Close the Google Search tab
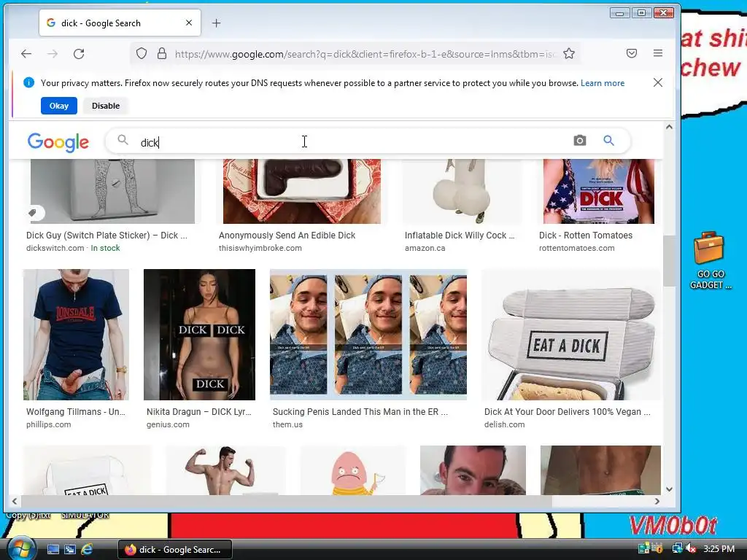747x560 pixels. 189,23
